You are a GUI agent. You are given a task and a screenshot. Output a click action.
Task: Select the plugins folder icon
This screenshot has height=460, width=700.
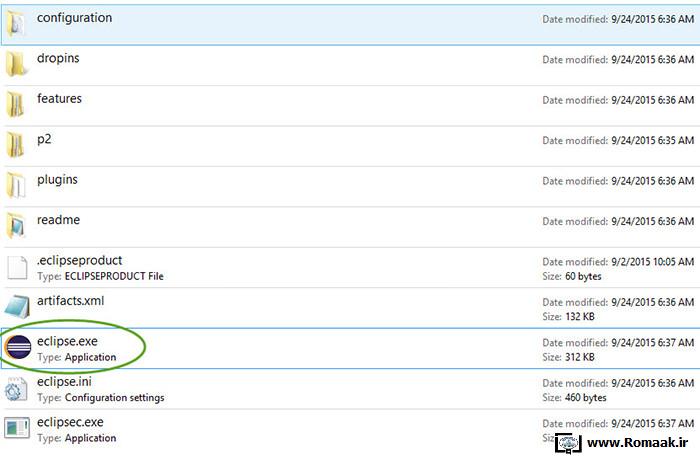(x=17, y=185)
